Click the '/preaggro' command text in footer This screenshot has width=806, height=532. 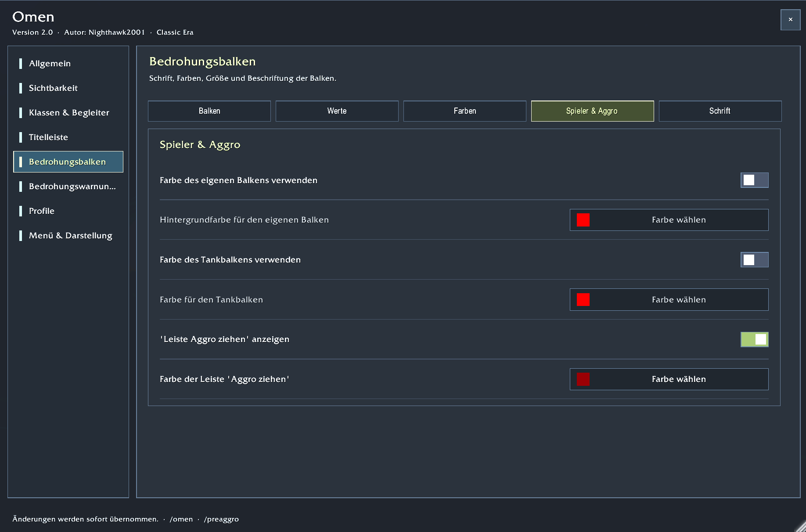click(x=221, y=519)
